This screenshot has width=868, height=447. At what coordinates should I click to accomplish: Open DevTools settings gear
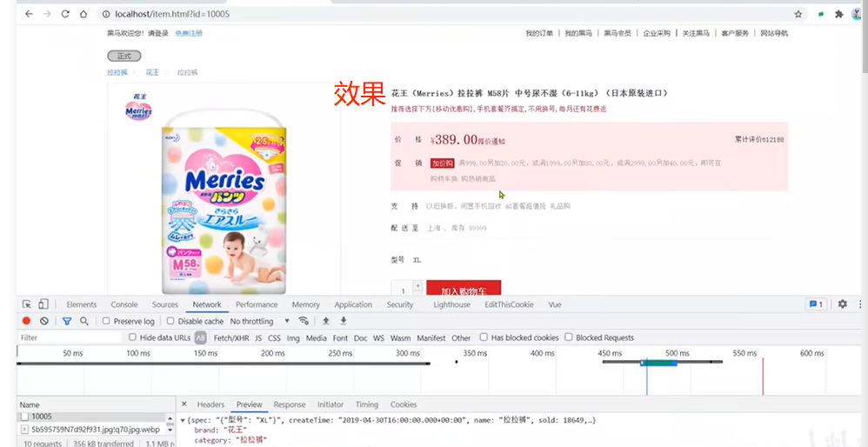pyautogui.click(x=843, y=304)
